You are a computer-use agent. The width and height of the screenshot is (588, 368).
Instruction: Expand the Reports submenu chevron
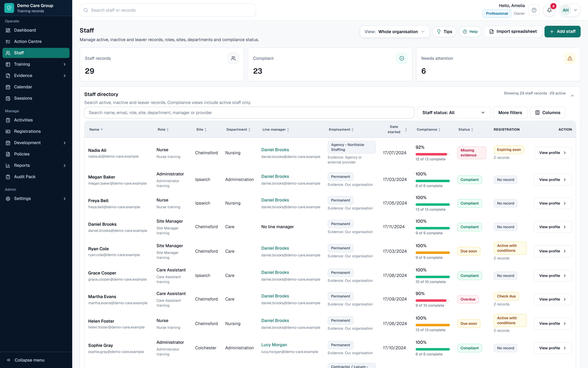65,165
